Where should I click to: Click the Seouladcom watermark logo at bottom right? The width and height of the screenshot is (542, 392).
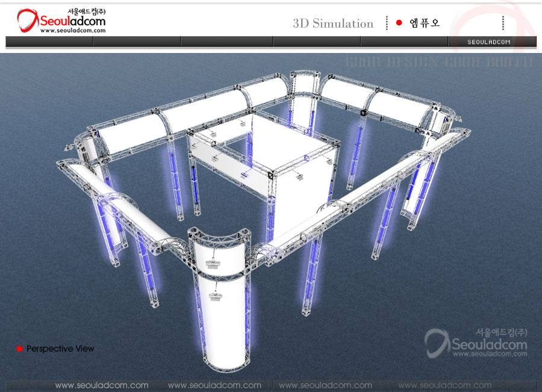(476, 344)
